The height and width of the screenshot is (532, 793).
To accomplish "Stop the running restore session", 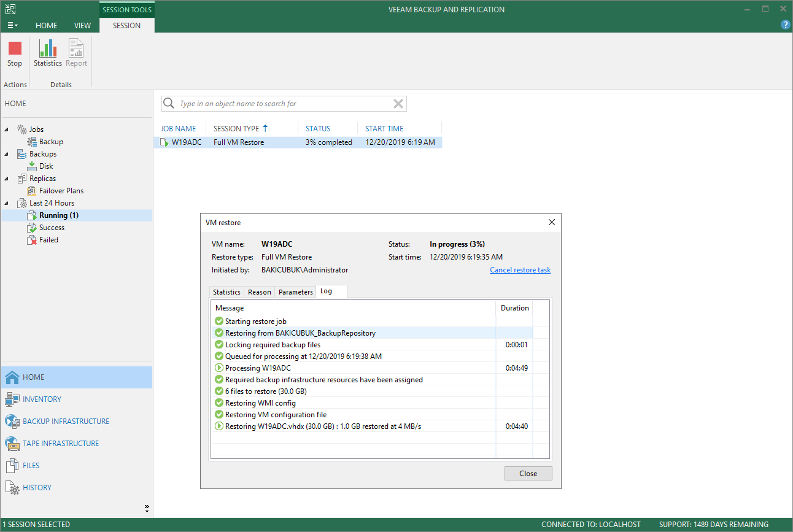I will tap(15, 54).
